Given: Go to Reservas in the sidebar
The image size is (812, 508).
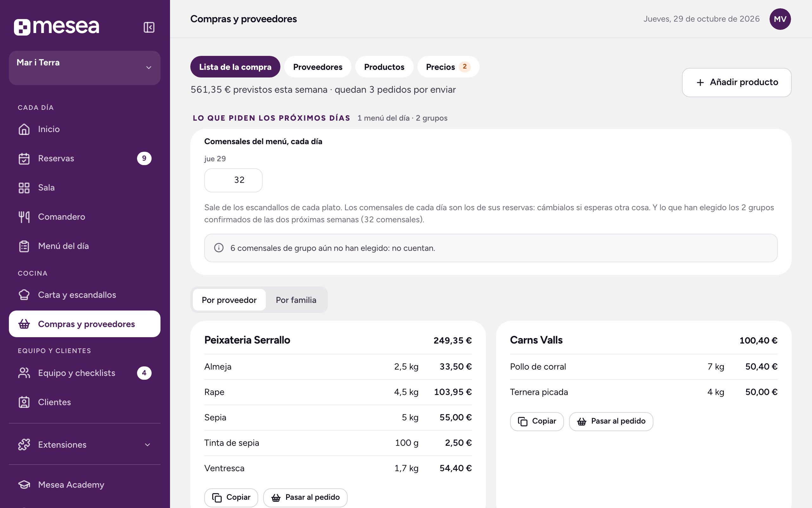Looking at the screenshot, I should point(85,158).
